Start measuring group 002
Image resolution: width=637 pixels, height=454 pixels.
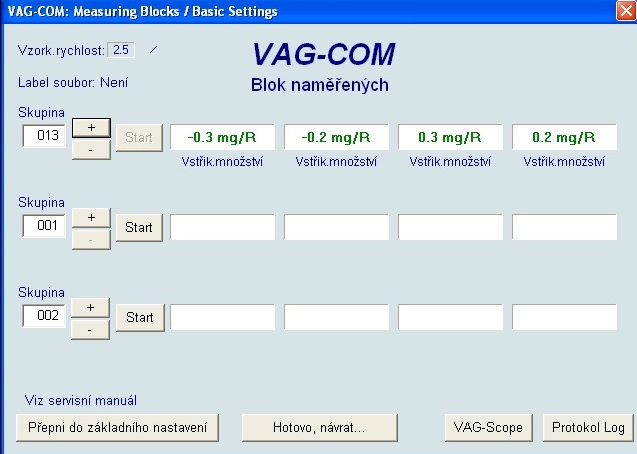coord(140,318)
